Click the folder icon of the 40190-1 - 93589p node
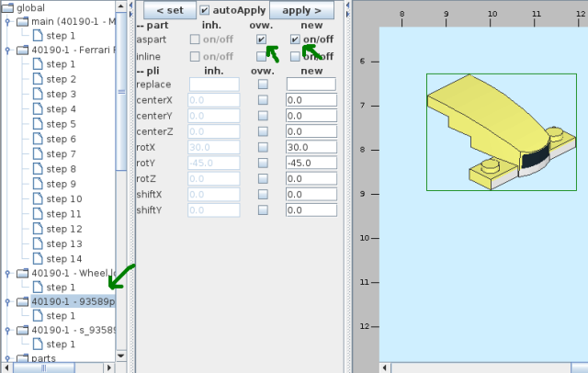The image size is (588, 373). (22, 301)
